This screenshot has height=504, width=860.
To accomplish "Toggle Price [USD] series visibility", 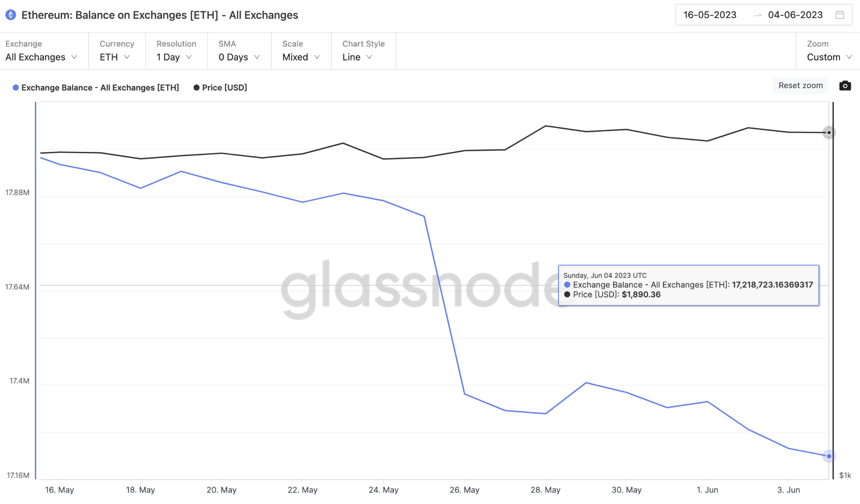I will (220, 88).
